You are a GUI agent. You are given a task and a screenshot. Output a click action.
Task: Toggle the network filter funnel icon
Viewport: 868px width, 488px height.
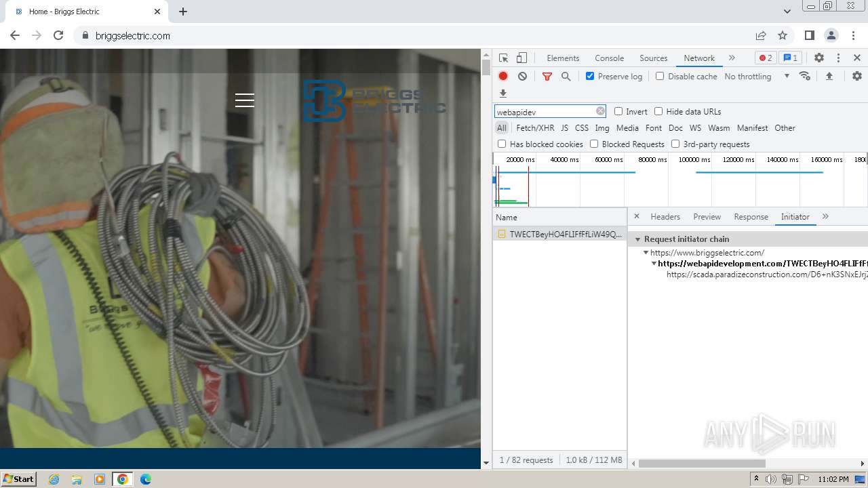click(x=547, y=77)
